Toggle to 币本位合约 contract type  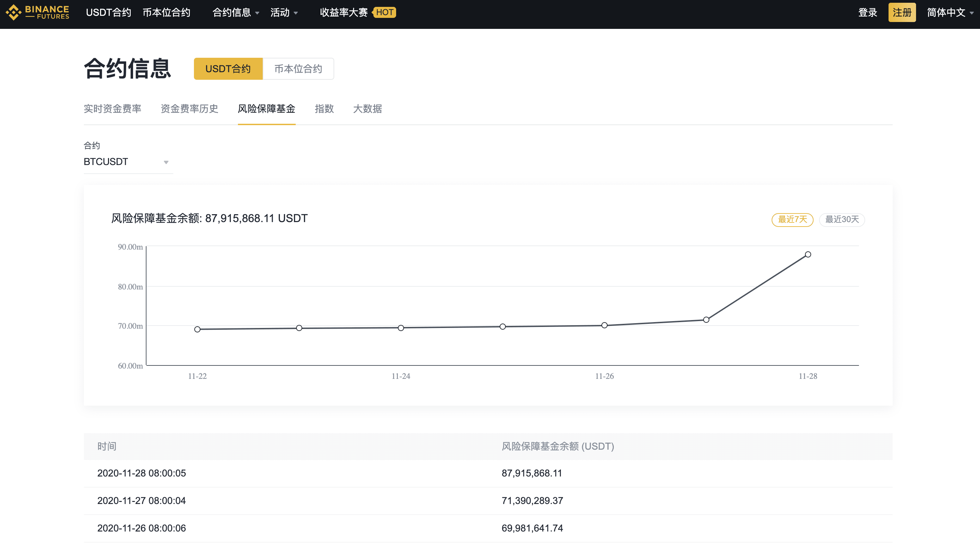(x=298, y=69)
